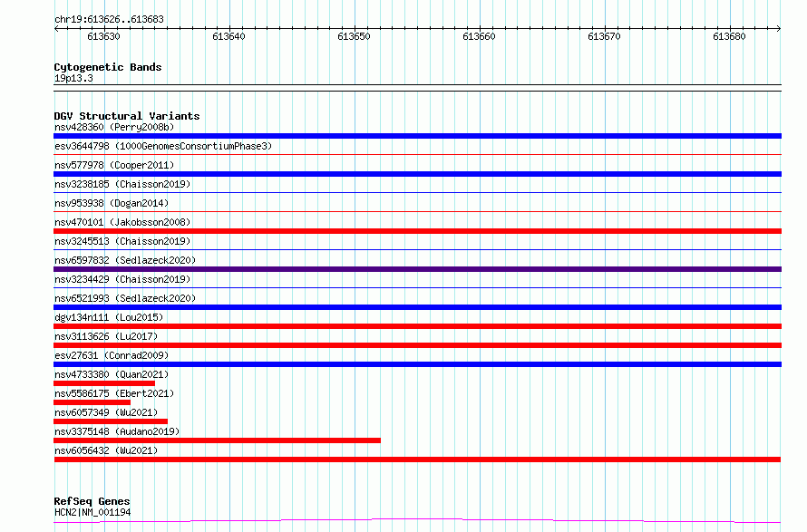Viewport: 807px width, 532px height.
Task: Click nsv3234429 (Chaisson2019) label
Action: pyautogui.click(x=122, y=279)
